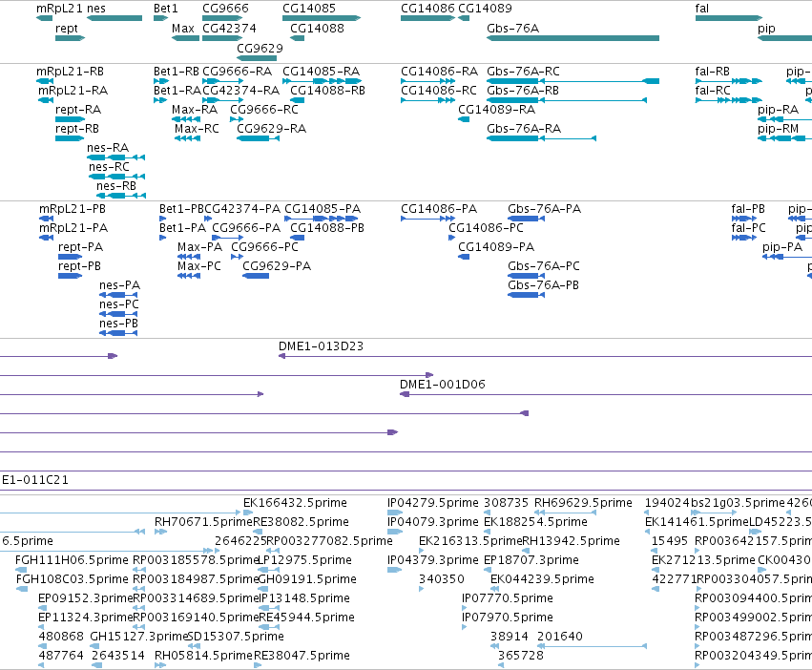
Task: Select transcript nes-RB
Action: pos(116,186)
